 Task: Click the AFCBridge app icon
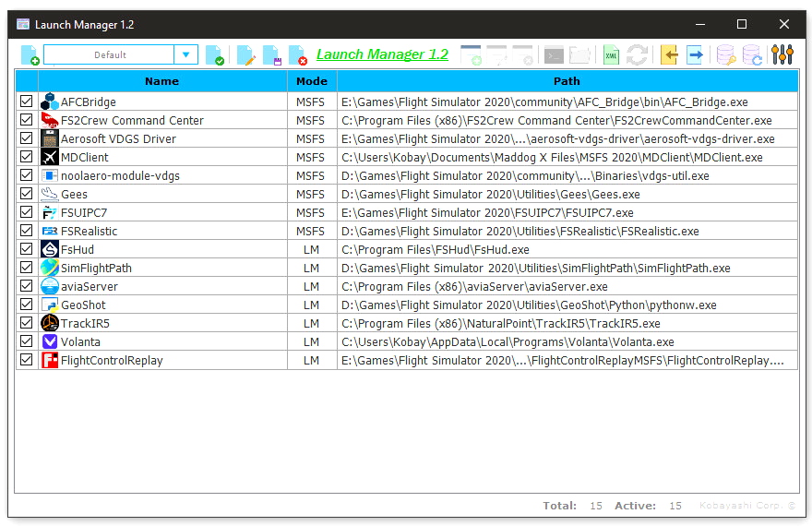pos(50,102)
